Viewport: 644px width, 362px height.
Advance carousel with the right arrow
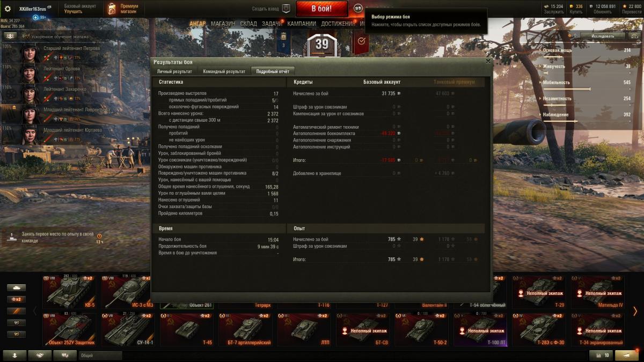click(635, 311)
